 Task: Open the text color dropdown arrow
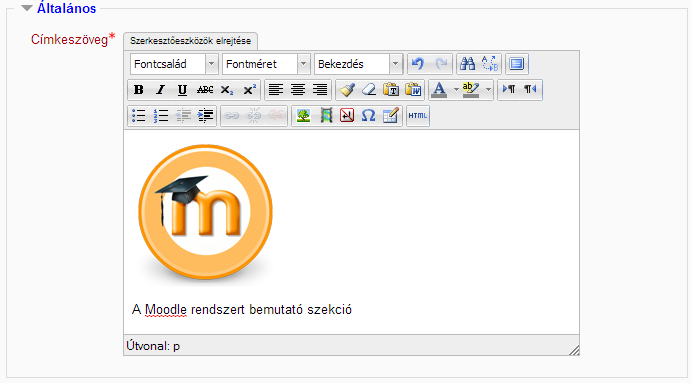[x=456, y=90]
